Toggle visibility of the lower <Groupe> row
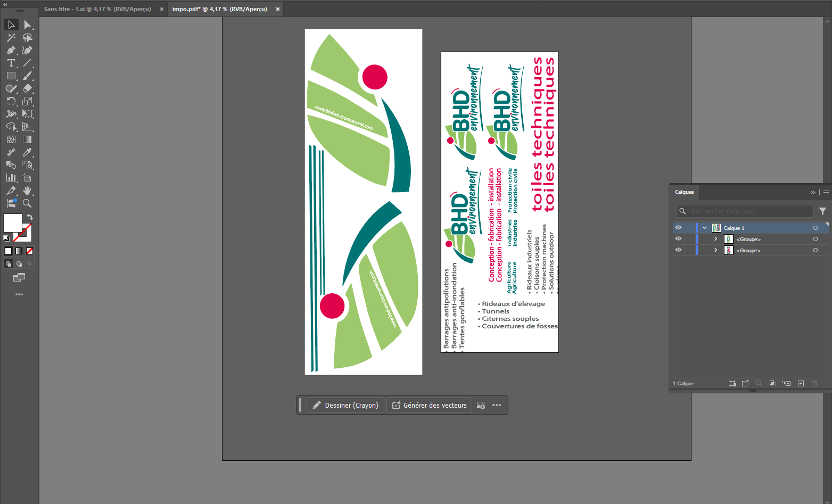The height and width of the screenshot is (504, 832). (678, 250)
